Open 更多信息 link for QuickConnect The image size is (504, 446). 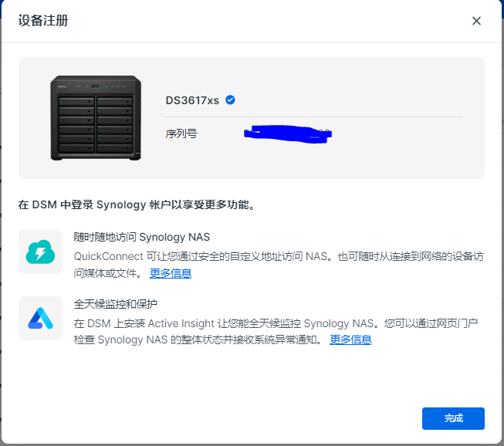(x=171, y=273)
